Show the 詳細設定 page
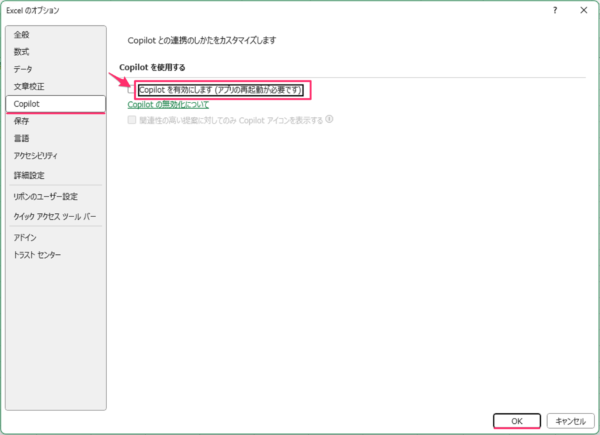 tap(29, 175)
